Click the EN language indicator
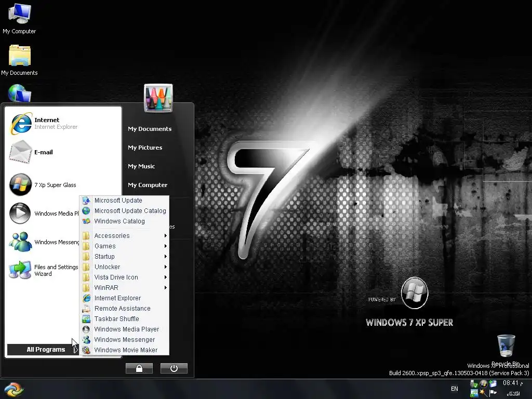The width and height of the screenshot is (532, 399). point(454,389)
